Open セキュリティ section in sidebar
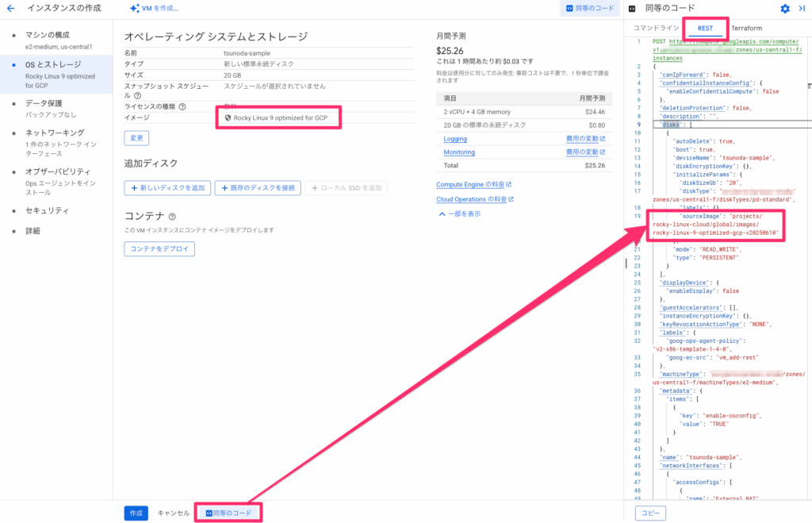 [47, 210]
